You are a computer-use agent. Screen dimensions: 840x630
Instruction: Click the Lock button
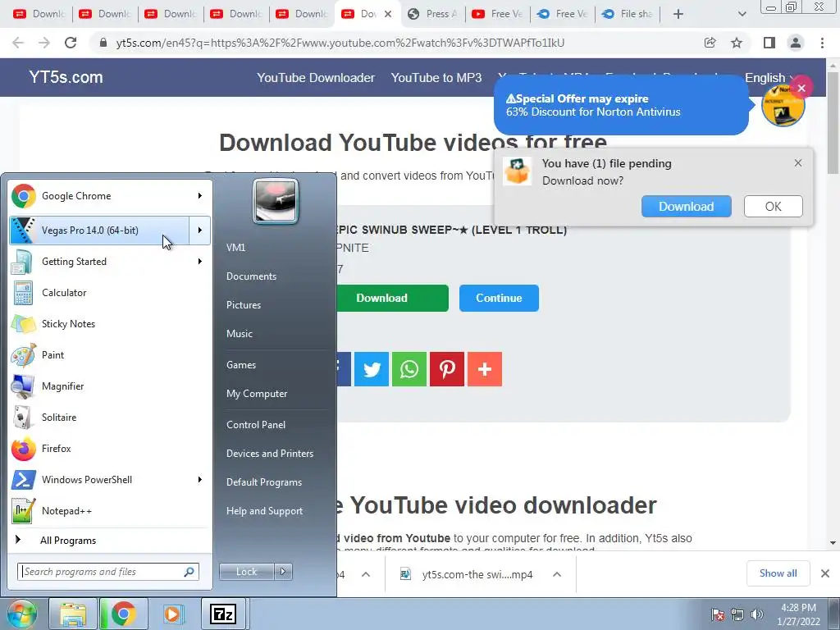coord(247,572)
